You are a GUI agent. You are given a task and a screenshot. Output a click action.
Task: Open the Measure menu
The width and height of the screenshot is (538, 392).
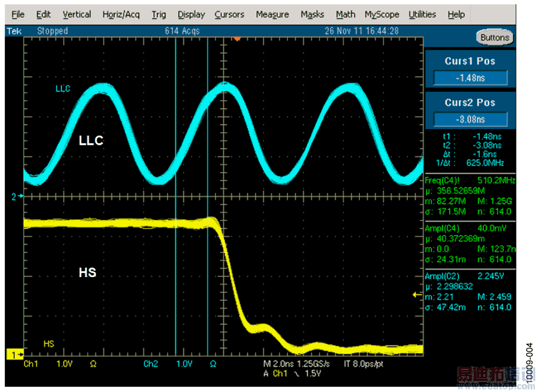click(272, 14)
